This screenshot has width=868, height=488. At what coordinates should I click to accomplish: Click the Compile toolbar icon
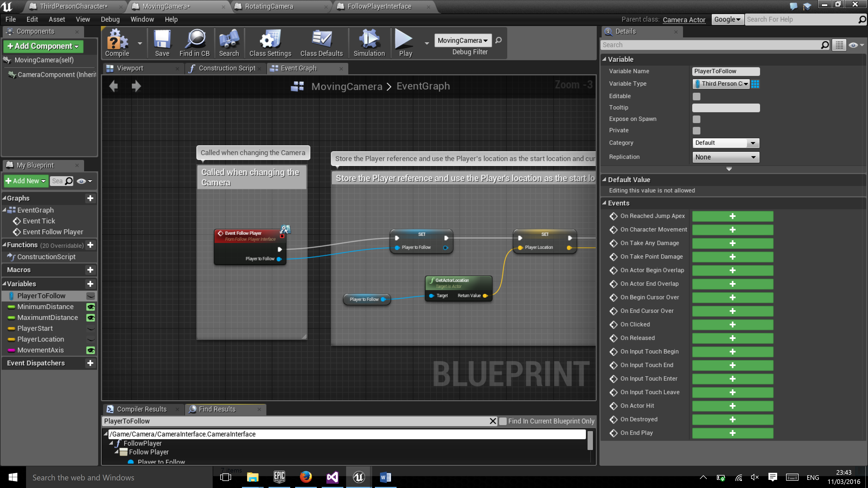pos(117,43)
